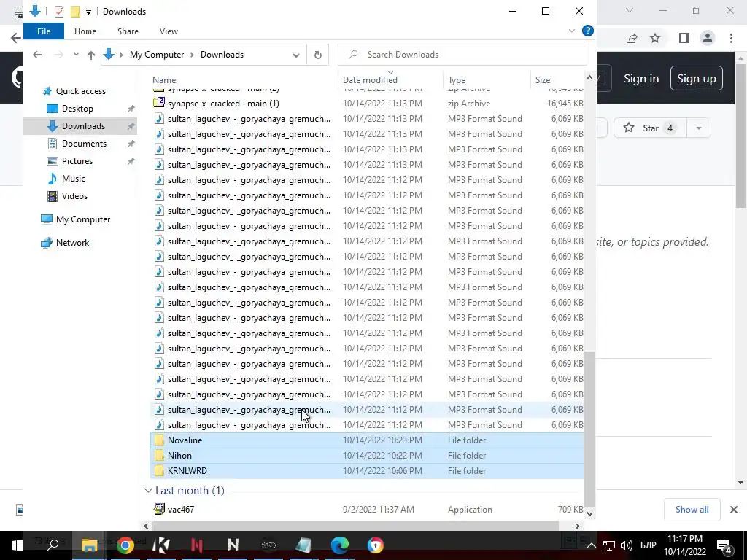The image size is (747, 560).
Task: Go back using Explorer's back arrow
Action: pos(37,55)
